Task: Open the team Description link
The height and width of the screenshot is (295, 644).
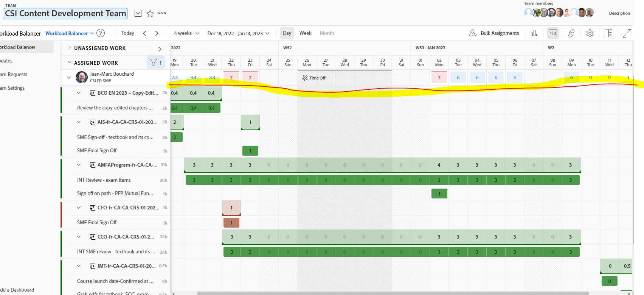Action: pyautogui.click(x=619, y=13)
